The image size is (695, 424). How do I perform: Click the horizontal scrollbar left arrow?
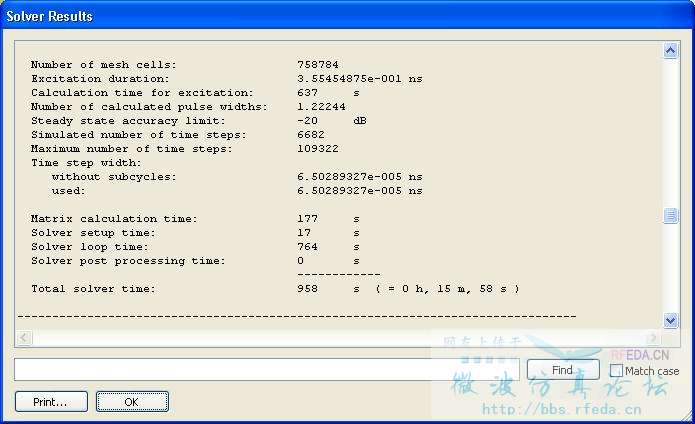(x=23, y=338)
